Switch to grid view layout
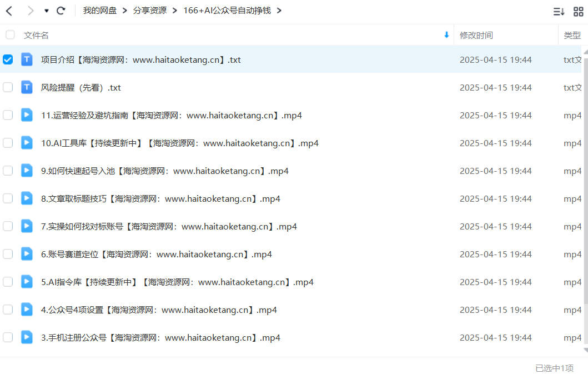The width and height of the screenshot is (588, 374). point(578,12)
